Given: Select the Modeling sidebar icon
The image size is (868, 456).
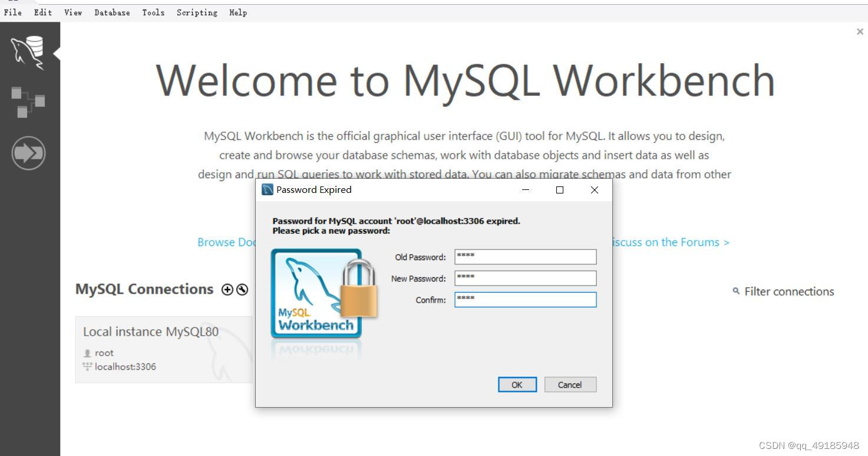Looking at the screenshot, I should [x=28, y=101].
